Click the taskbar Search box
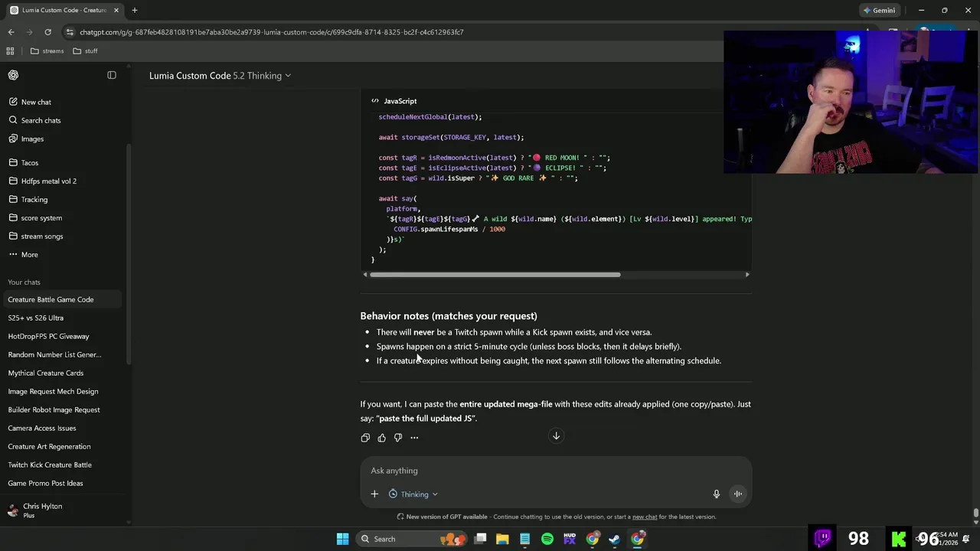Viewport: 980px width, 551px height. click(412, 539)
